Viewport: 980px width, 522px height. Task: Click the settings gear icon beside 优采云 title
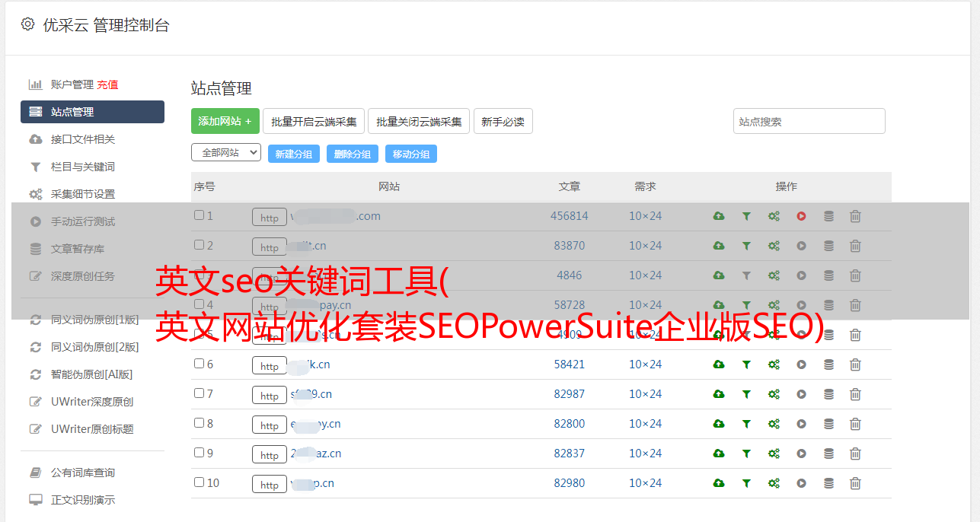27,24
